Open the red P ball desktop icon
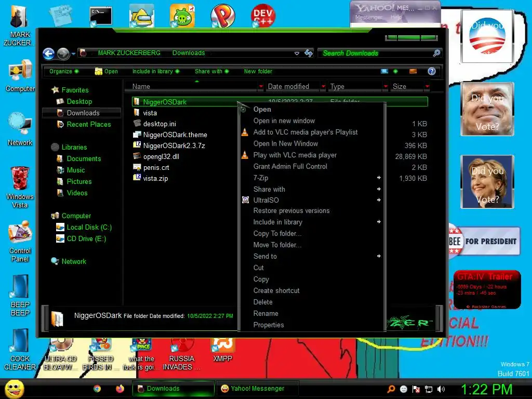The width and height of the screenshot is (532, 399). [222, 16]
